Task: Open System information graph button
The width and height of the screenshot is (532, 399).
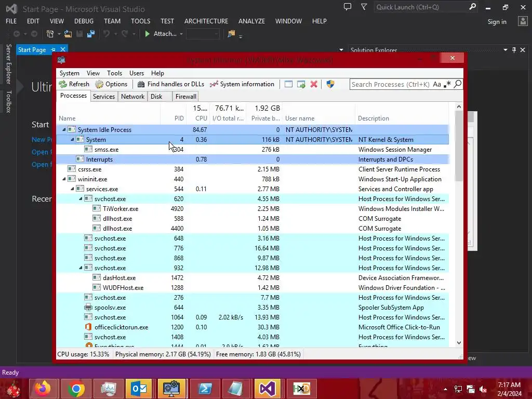Action: 242,84
